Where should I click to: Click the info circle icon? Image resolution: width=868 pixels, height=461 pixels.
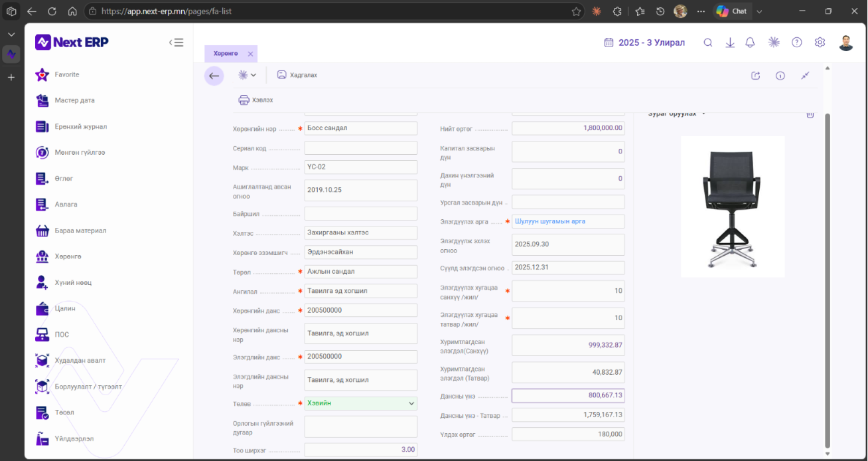780,76
